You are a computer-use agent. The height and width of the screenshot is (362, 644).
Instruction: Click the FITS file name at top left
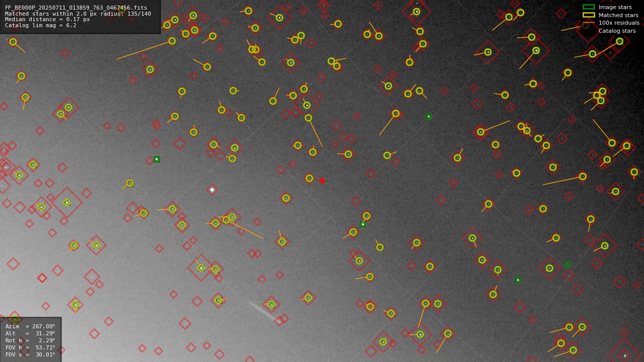click(x=76, y=8)
